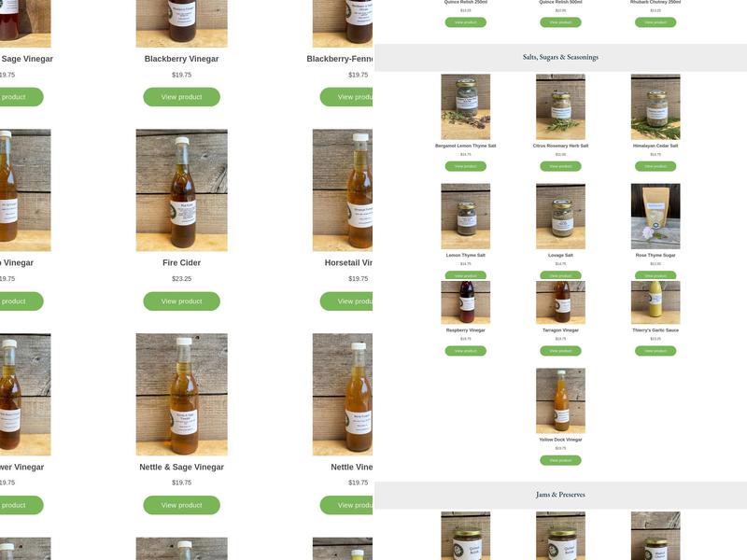
Task: Open the Himalayan Cedar Salt jar thumbnail
Action: [x=655, y=106]
